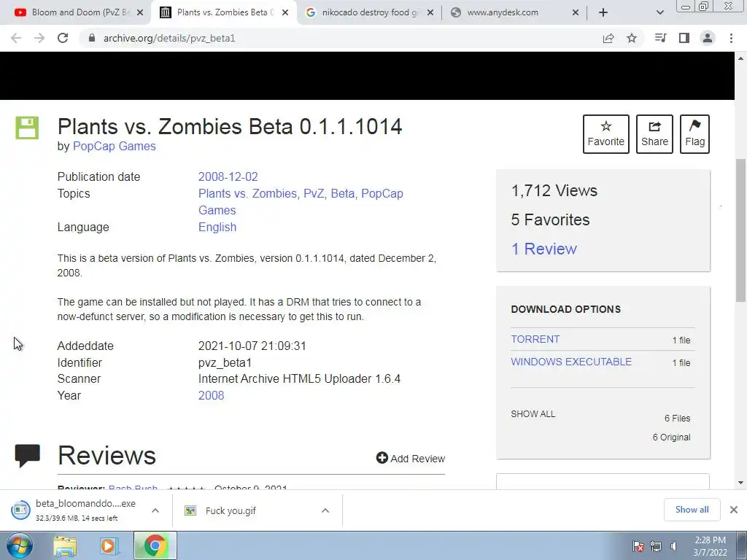Viewport: 747px width, 560px height.
Task: Open the Chrome three-dot menu
Action: pyautogui.click(x=731, y=38)
